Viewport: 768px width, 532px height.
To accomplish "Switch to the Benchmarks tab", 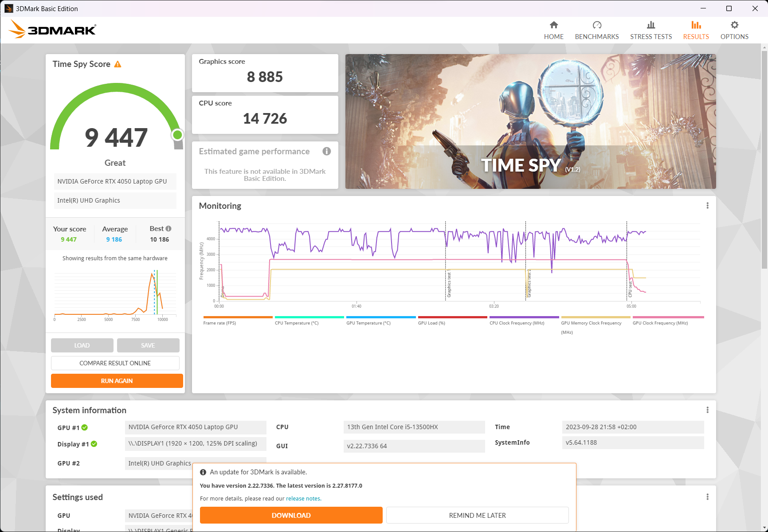I will pyautogui.click(x=597, y=30).
